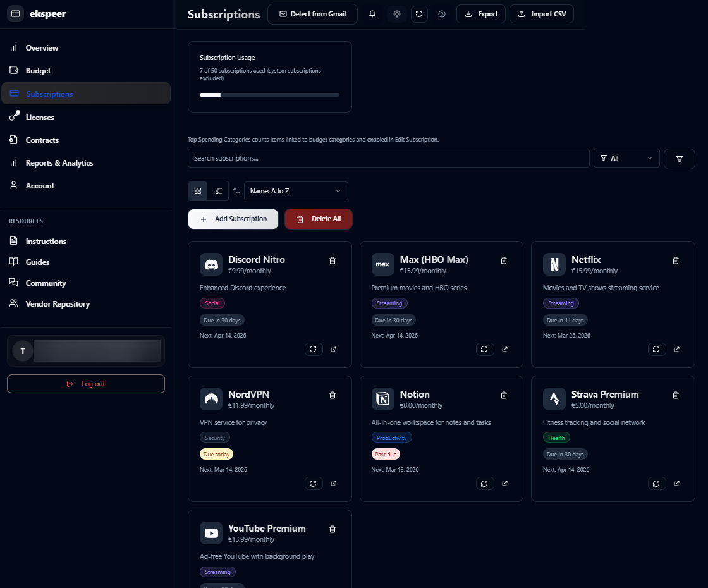Open the All filter dropdown

tap(626, 158)
